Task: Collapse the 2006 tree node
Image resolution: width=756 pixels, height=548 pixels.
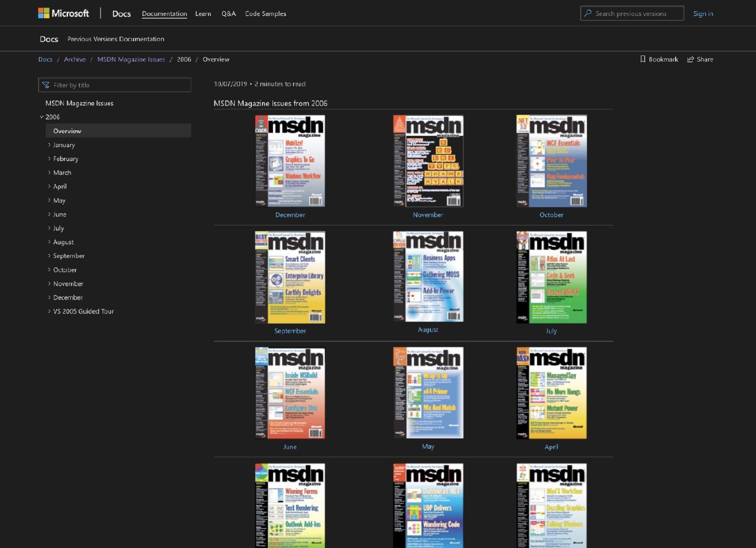Action: pos(42,117)
